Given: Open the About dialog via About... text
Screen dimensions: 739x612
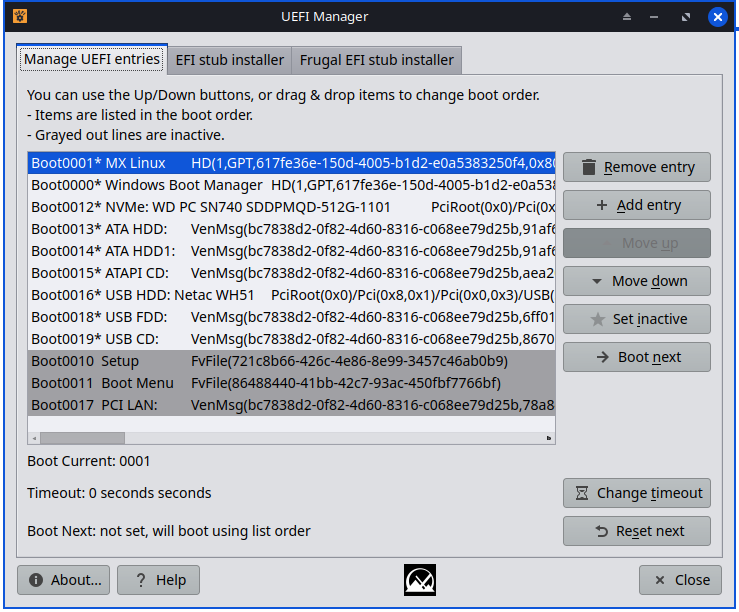Looking at the screenshot, I should [76, 580].
